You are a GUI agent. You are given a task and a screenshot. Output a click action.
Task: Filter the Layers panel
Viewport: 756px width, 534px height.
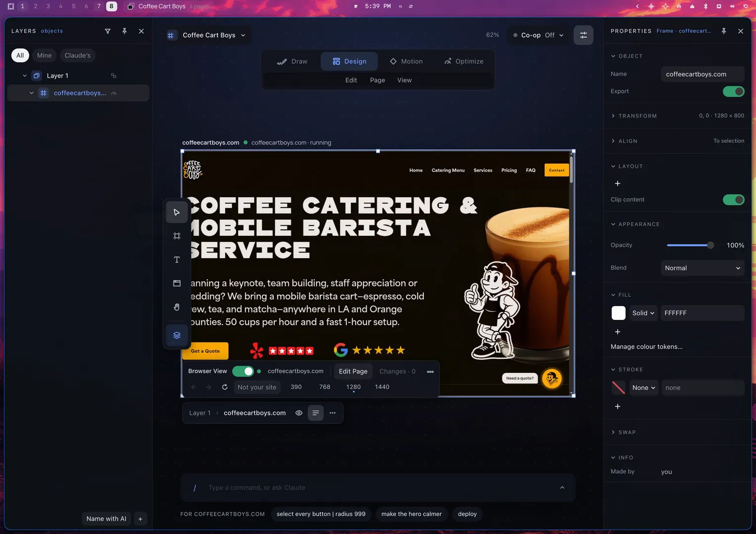coord(108,31)
